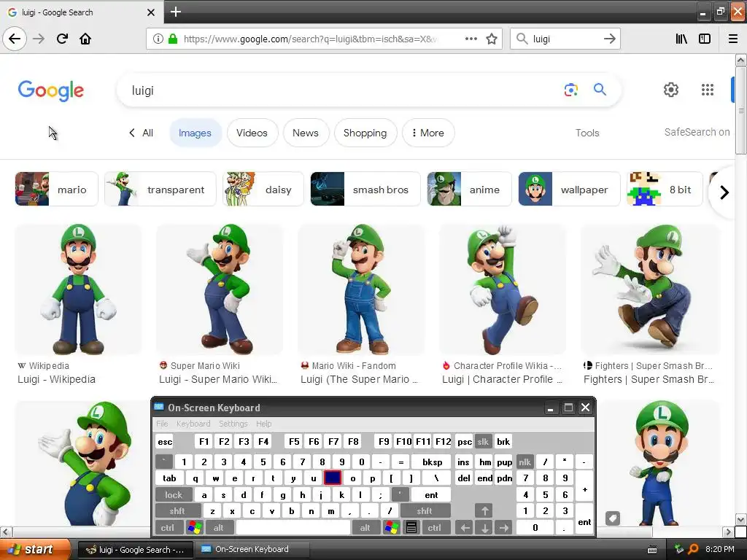
Task: Go back with the browser back arrow
Action: click(x=15, y=39)
